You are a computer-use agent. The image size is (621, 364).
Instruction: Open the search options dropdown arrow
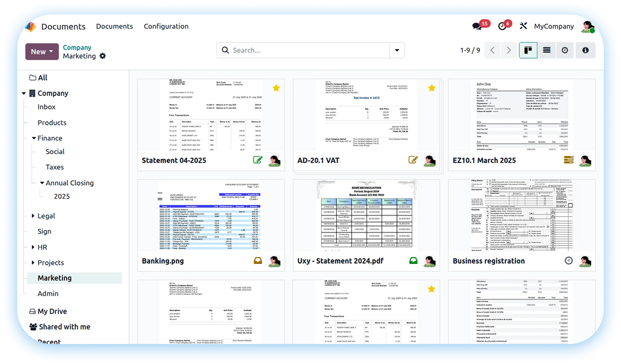pyautogui.click(x=397, y=50)
